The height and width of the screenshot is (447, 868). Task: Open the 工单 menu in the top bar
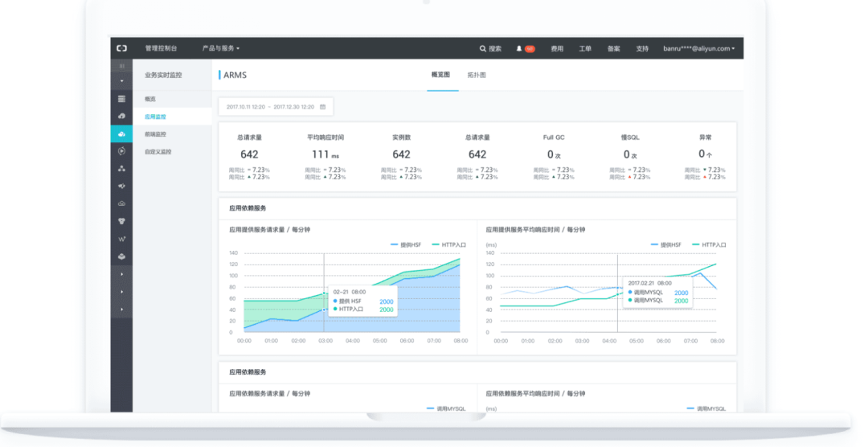(585, 49)
